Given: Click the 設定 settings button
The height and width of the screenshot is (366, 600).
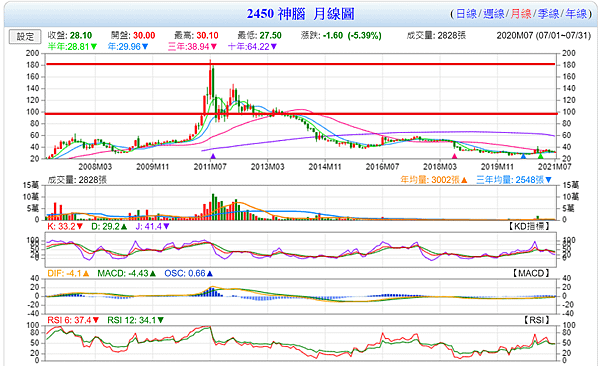Looking at the screenshot, I should point(25,37).
